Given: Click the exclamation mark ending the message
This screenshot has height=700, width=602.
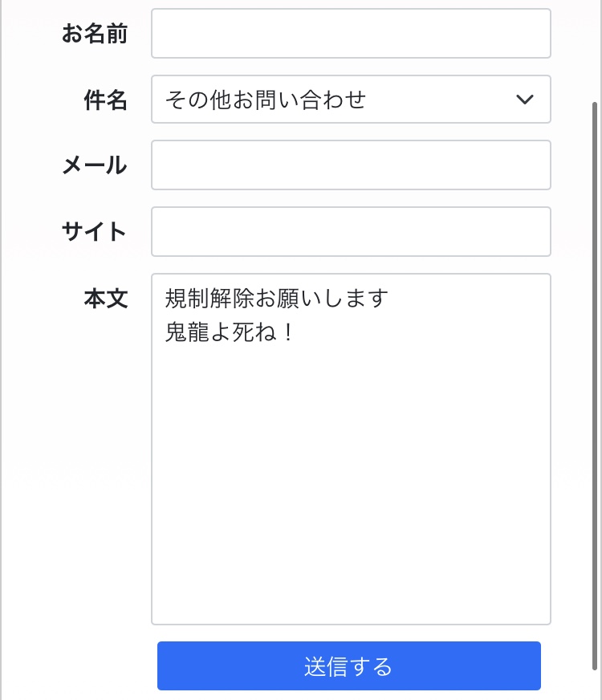Looking at the screenshot, I should pos(288,332).
